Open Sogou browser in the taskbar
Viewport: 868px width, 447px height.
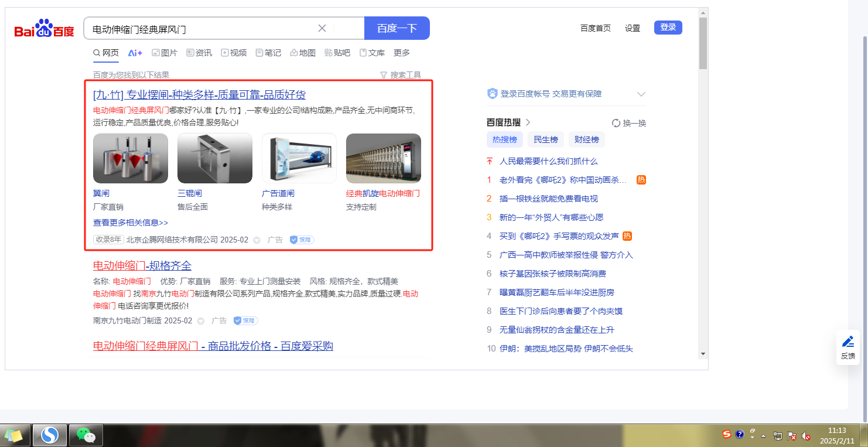click(x=50, y=435)
